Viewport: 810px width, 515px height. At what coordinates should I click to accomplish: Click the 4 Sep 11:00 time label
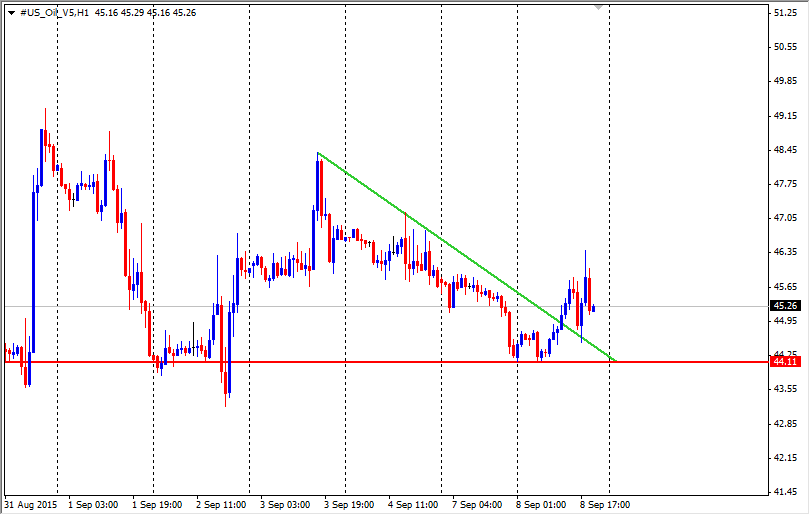[x=413, y=505]
